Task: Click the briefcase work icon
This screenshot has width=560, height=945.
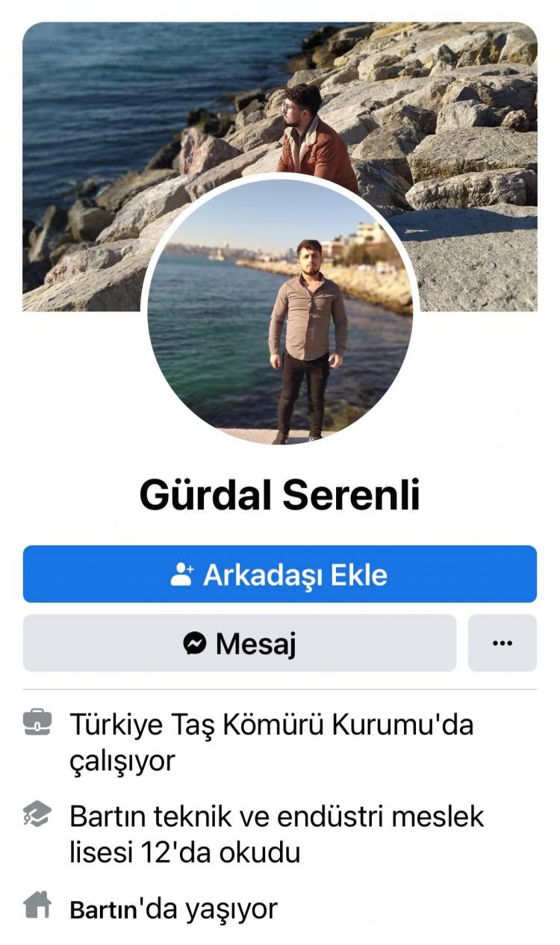Action: click(37, 722)
